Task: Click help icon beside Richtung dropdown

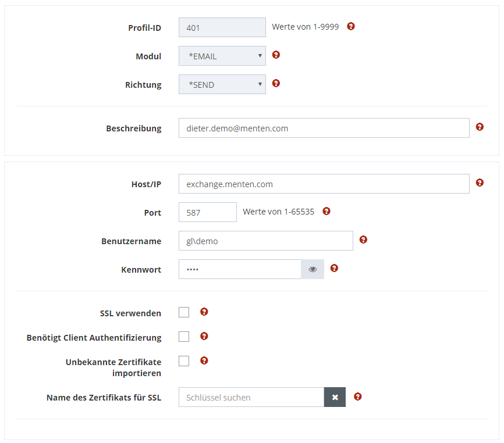Action: coord(276,83)
